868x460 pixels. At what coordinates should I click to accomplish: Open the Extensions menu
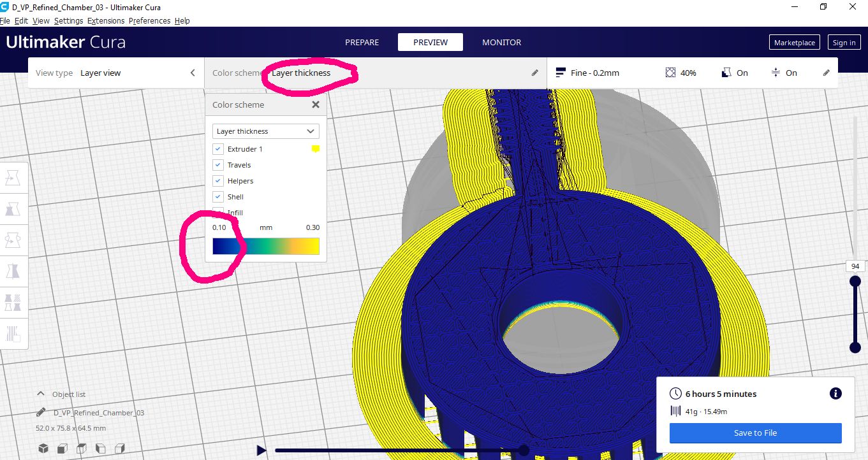pyautogui.click(x=106, y=21)
